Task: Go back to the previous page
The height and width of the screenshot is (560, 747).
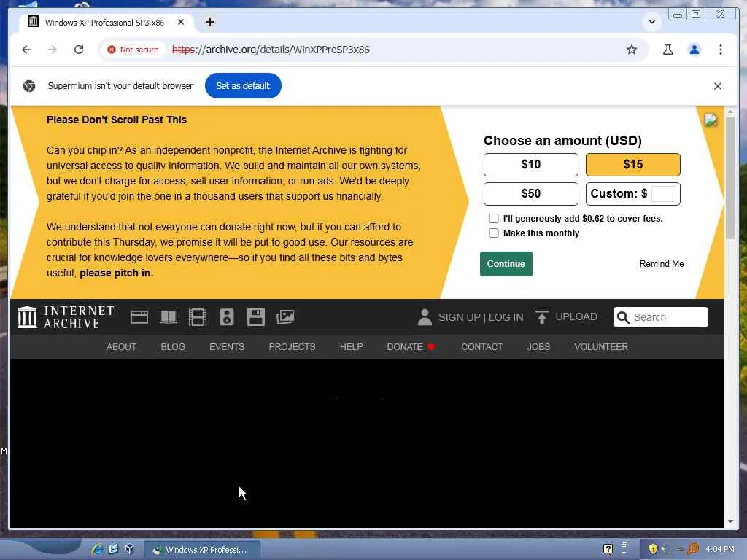Action: pos(26,50)
